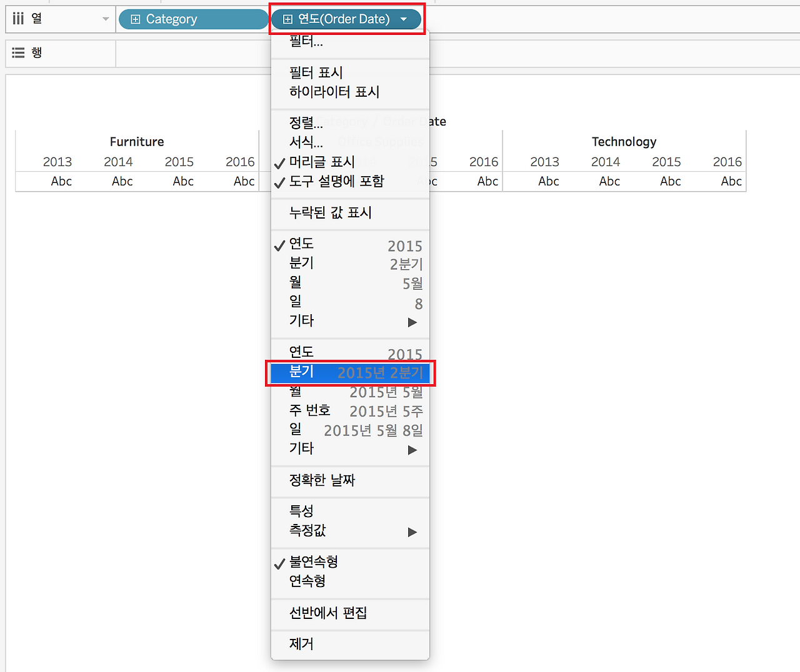Expand Category pill using its plus icon
Screen dimensions: 800x672
(x=135, y=19)
